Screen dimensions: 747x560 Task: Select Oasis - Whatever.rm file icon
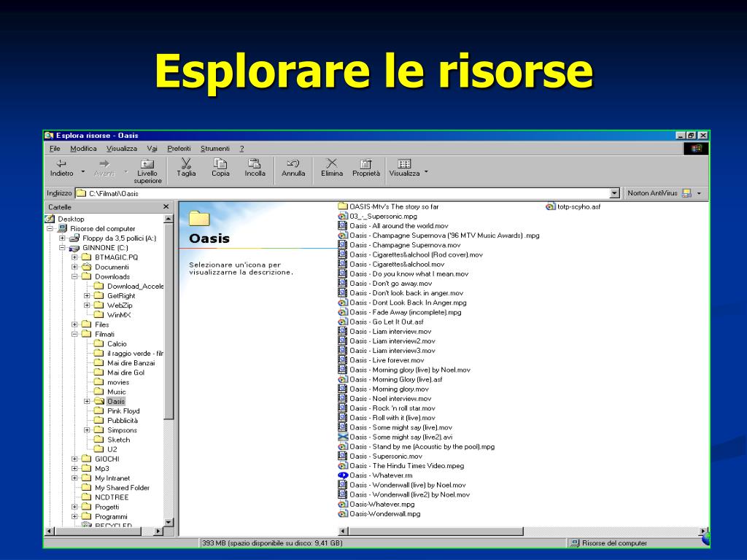[x=343, y=475]
